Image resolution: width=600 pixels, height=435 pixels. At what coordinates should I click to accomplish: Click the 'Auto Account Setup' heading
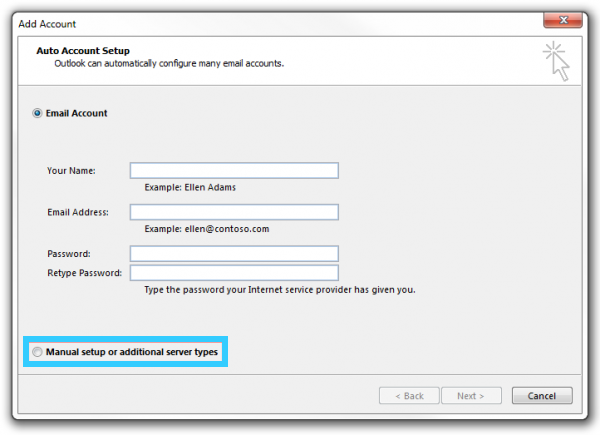point(83,51)
